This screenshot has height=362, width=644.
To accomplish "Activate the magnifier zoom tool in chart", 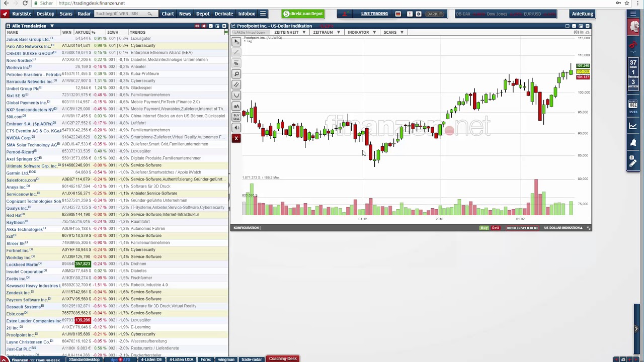I will (236, 74).
